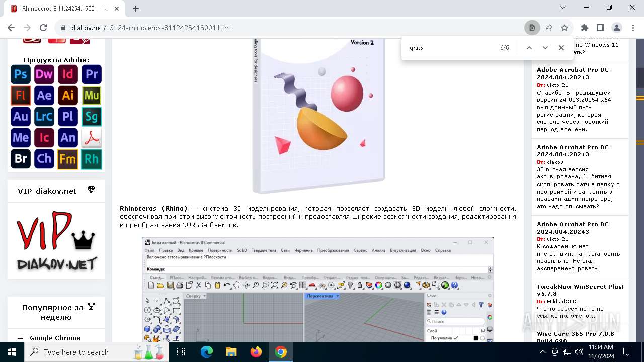Open the Photoshop (Ps) icon
The width and height of the screenshot is (644, 362).
(21, 74)
